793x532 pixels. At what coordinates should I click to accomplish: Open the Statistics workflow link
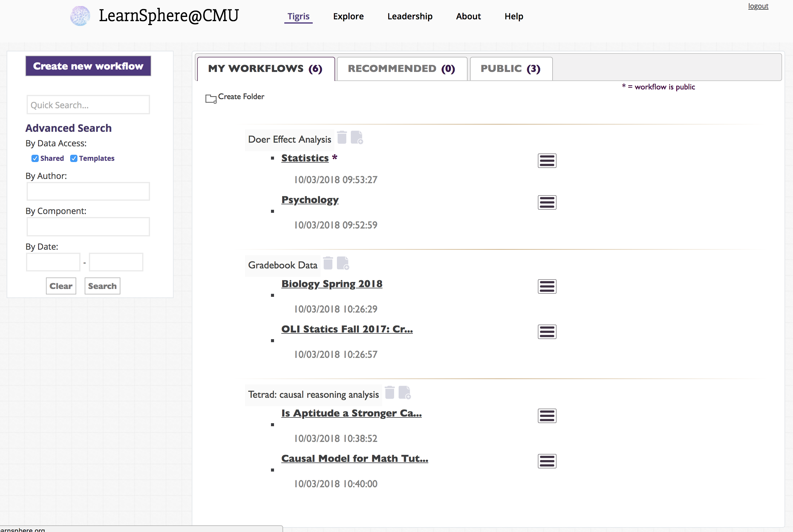pyautogui.click(x=305, y=158)
